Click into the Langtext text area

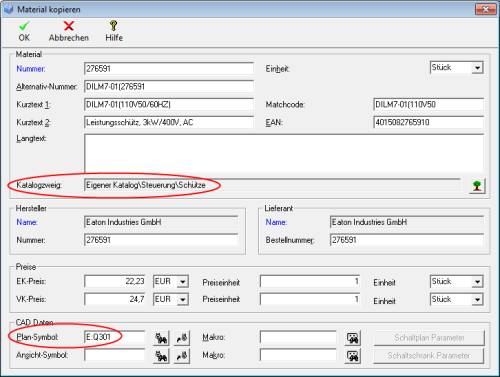tap(284, 153)
